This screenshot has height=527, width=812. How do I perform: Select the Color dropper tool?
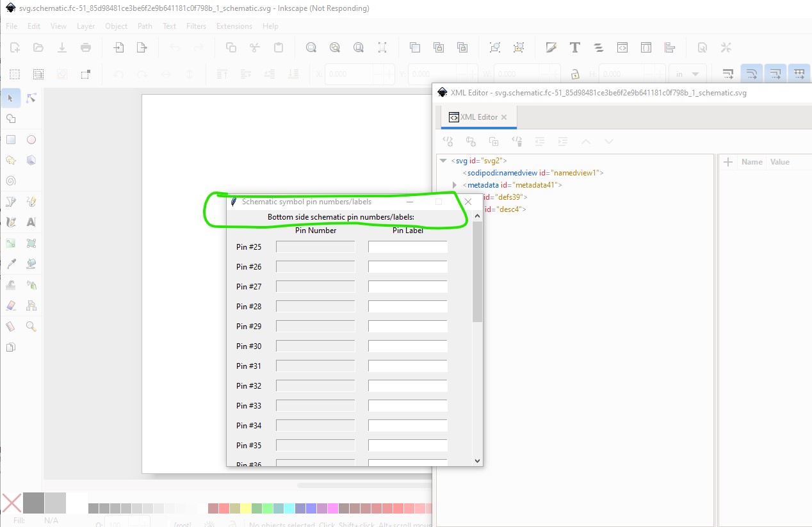coord(11,264)
